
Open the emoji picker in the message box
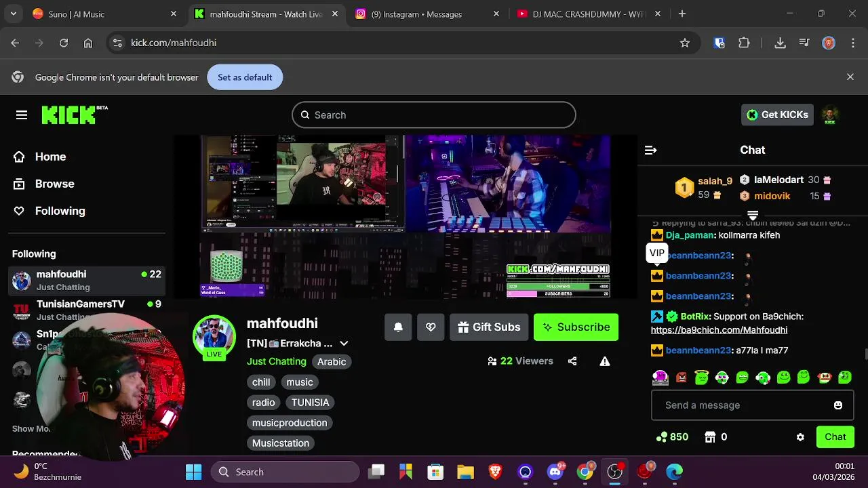[x=838, y=405]
